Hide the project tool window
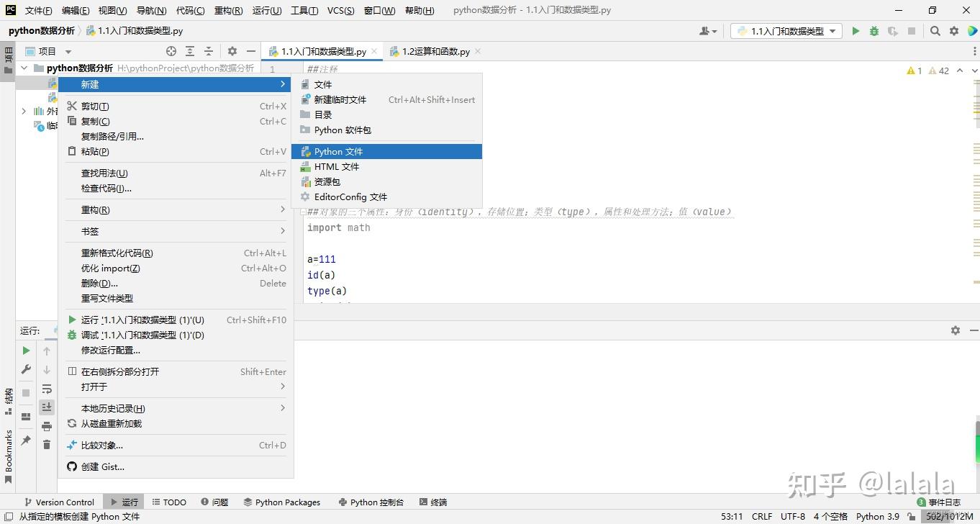The image size is (980, 524). (x=250, y=51)
